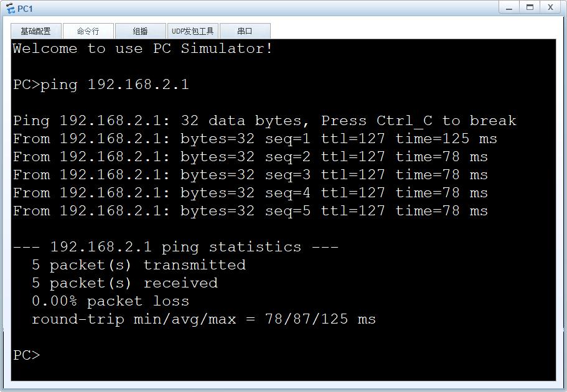Viewport: 567px width, 392px height.
Task: Open the 基础配置 tab
Action: pyautogui.click(x=35, y=31)
